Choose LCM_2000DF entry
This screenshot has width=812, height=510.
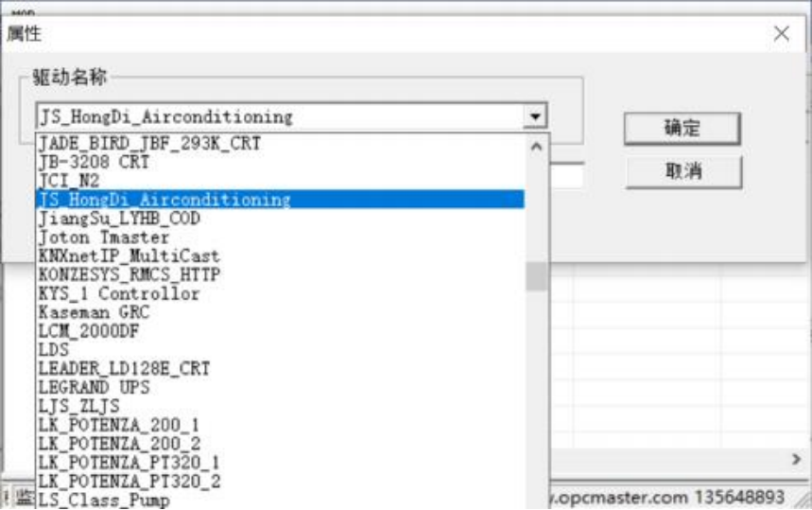tap(280, 330)
